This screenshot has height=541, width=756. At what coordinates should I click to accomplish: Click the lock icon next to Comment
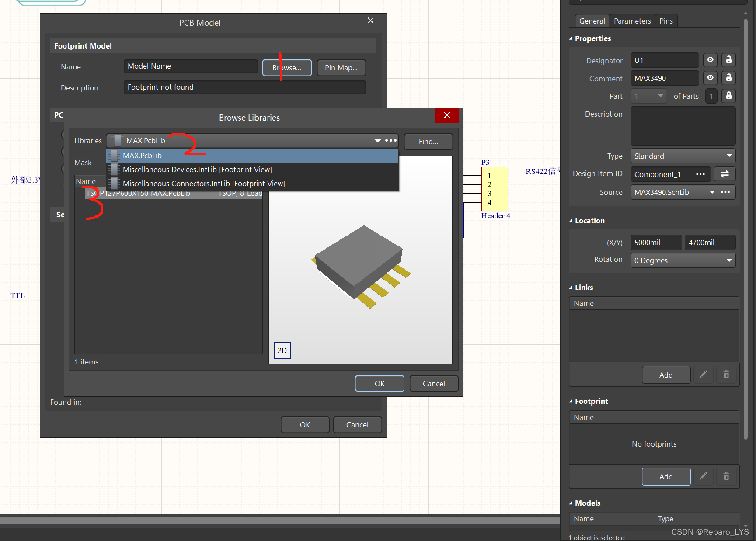728,78
